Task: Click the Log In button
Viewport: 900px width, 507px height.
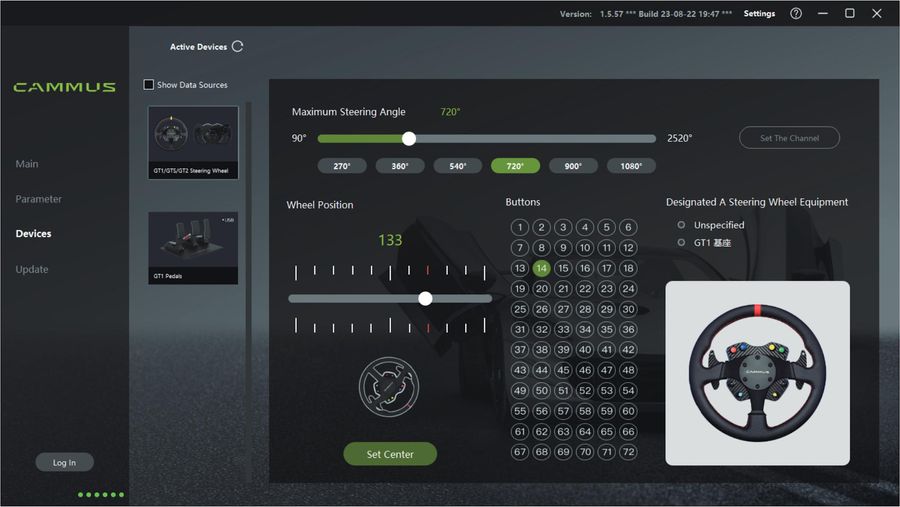Action: tap(64, 462)
